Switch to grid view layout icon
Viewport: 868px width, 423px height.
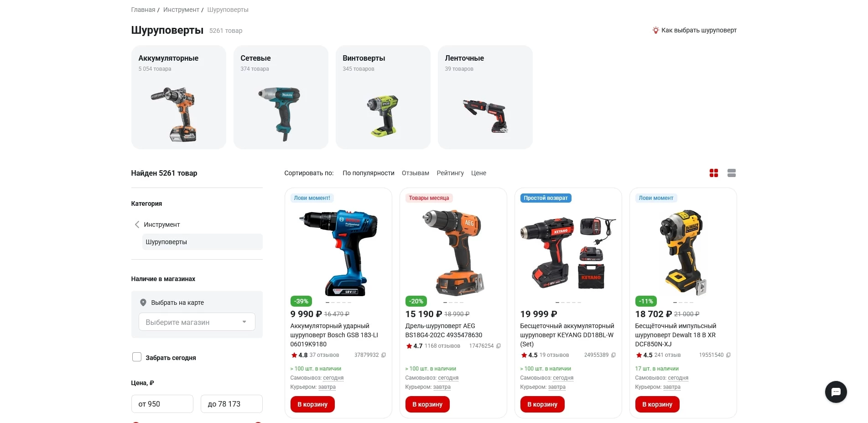click(714, 173)
